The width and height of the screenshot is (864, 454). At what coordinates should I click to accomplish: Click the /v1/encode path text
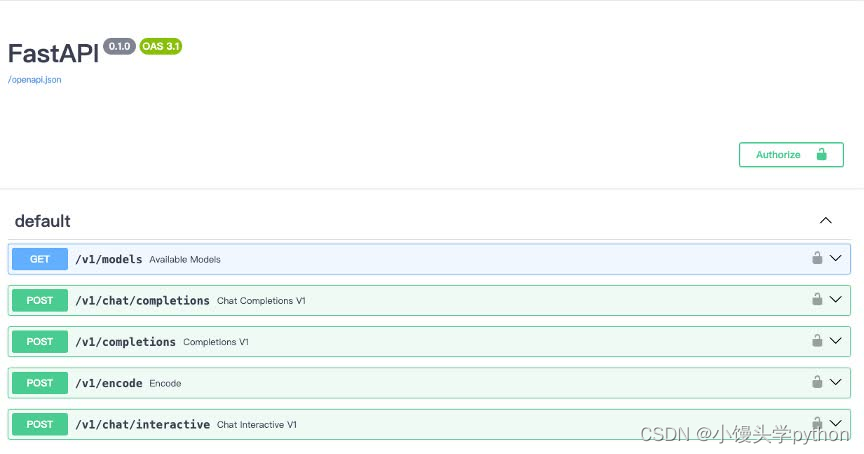pyautogui.click(x=109, y=383)
